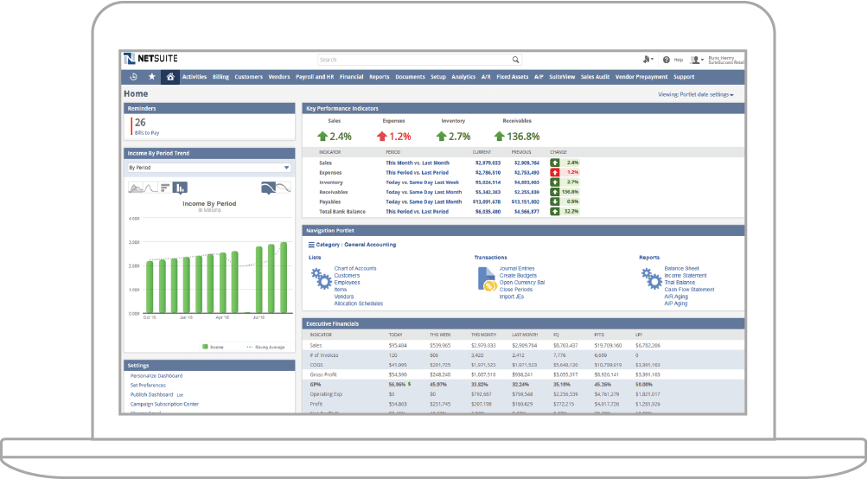The height and width of the screenshot is (479, 868).
Task: Open Close Periods link
Action: (516, 290)
